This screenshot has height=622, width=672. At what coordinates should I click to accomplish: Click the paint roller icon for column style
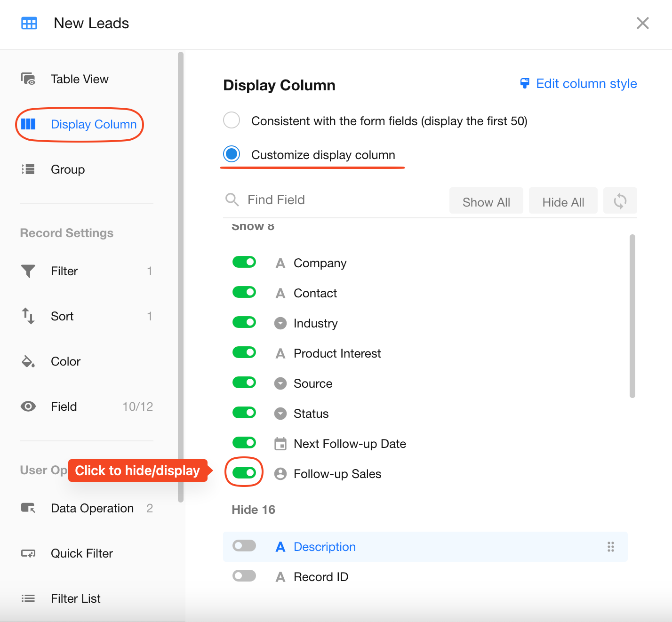[x=525, y=84]
